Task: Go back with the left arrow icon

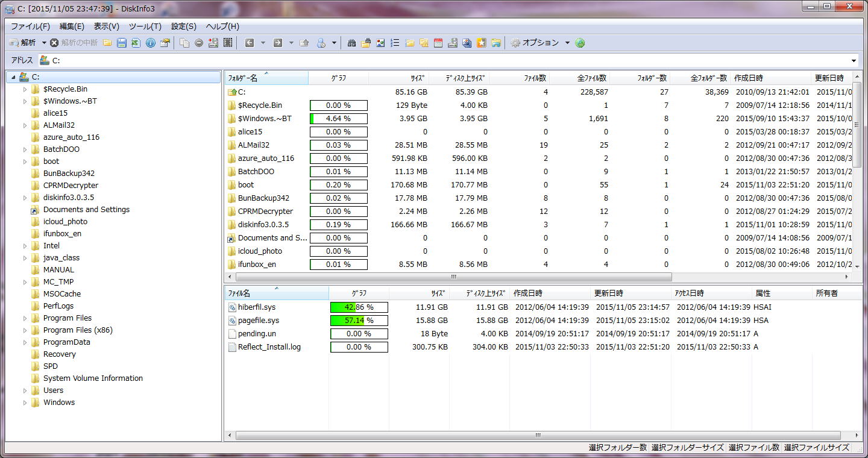Action: coord(249,43)
